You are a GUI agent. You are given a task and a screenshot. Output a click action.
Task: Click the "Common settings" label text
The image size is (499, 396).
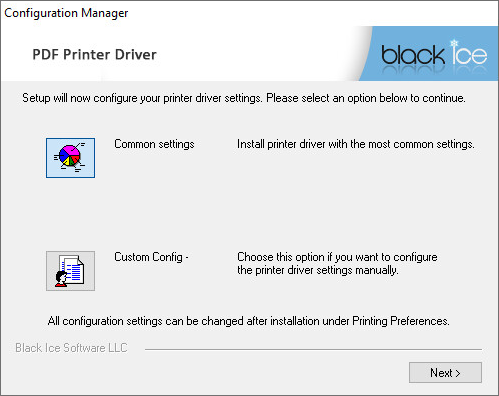click(154, 144)
